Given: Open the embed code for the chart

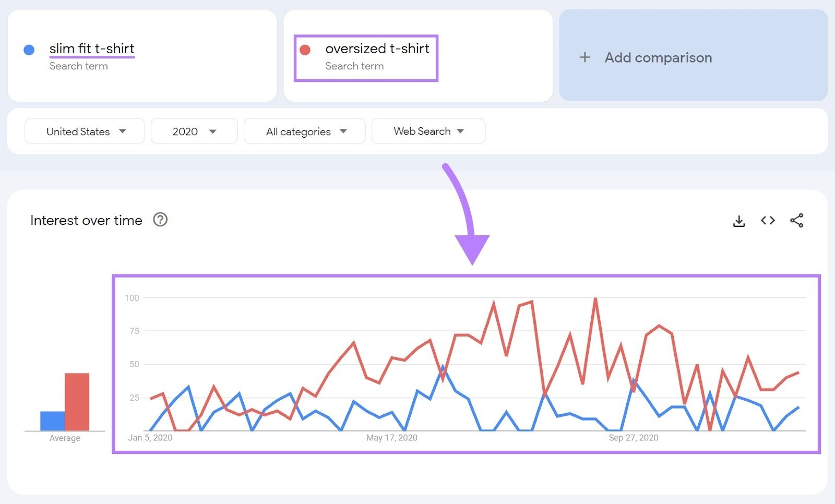Looking at the screenshot, I should 768,221.
